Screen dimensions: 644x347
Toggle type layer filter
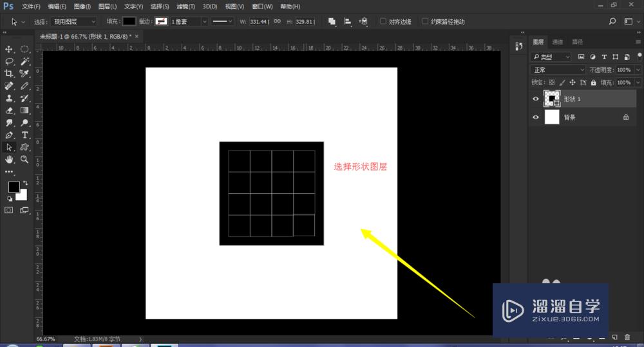tap(604, 57)
